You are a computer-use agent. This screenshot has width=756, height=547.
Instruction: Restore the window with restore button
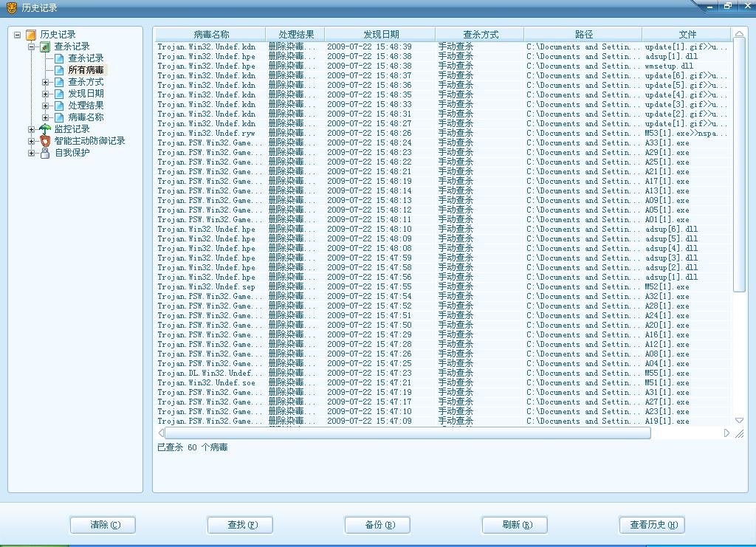727,6
